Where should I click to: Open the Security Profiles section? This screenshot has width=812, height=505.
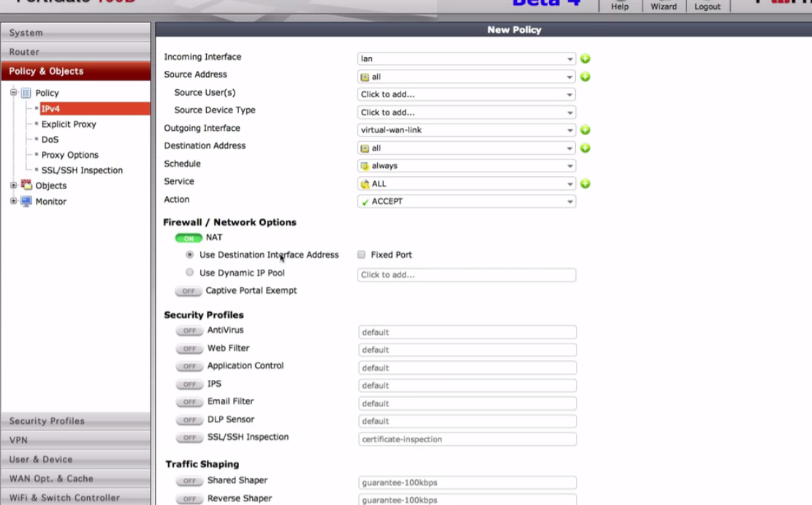point(75,420)
